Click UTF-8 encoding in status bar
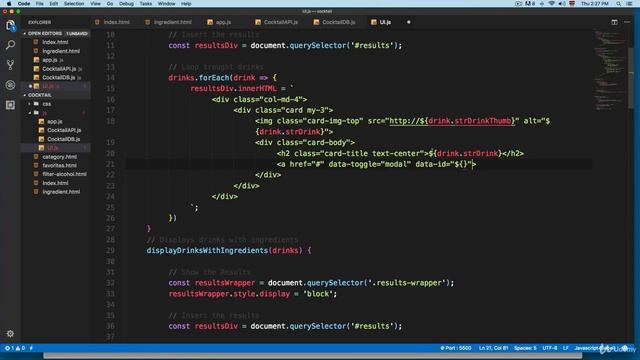Screen dimensions: 640x360 point(549,348)
